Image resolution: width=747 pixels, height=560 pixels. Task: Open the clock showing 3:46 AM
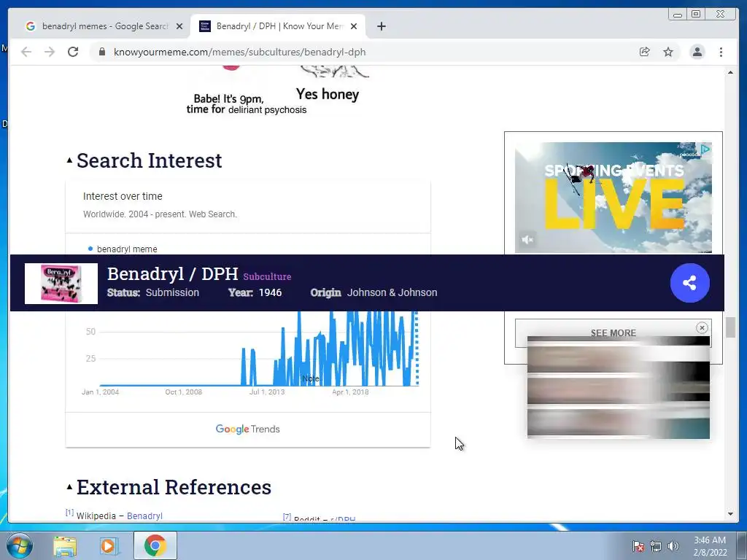[710, 546]
